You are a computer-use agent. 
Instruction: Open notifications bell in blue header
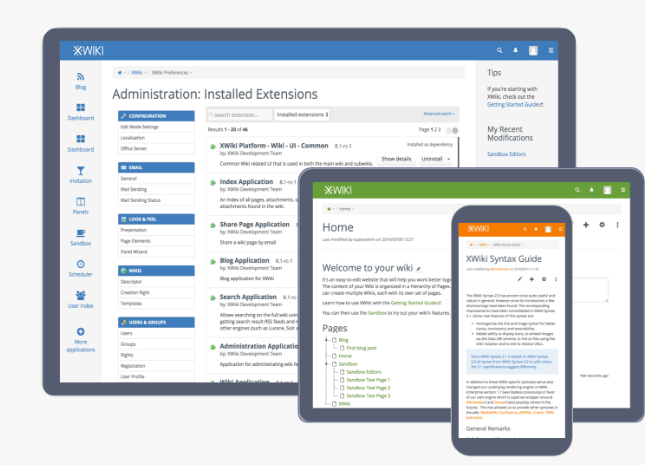[x=515, y=50]
